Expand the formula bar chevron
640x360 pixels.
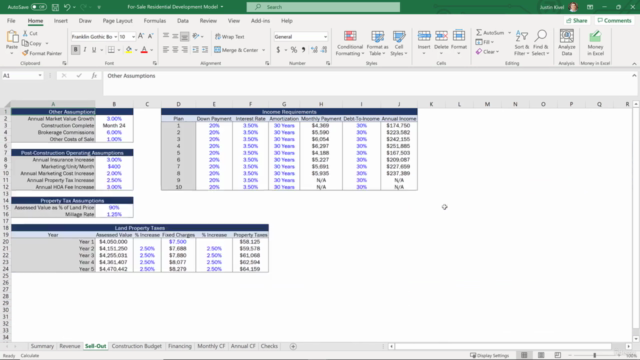(634, 76)
